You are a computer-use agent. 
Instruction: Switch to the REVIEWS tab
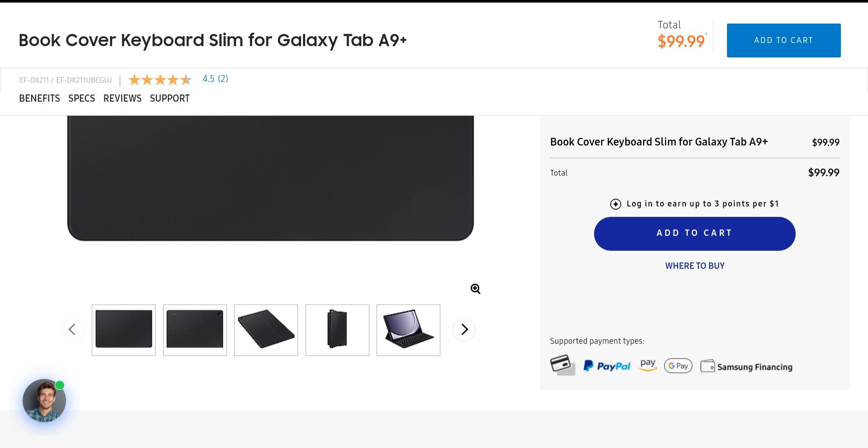[122, 98]
